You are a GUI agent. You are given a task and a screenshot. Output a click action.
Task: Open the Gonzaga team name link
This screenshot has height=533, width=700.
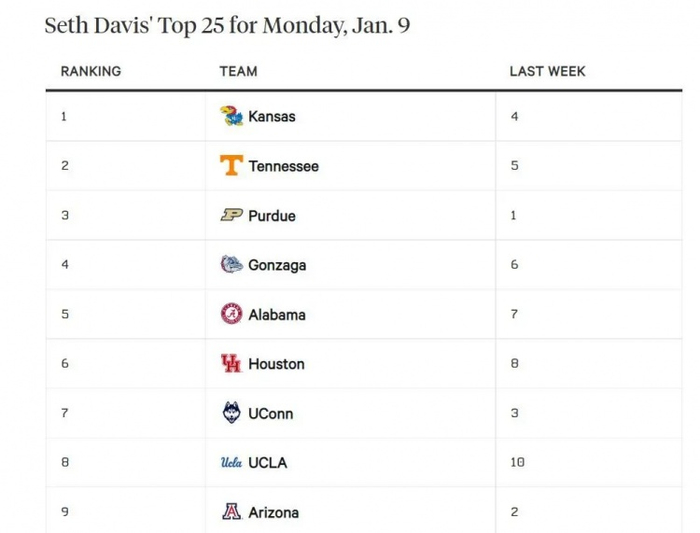pyautogui.click(x=277, y=265)
